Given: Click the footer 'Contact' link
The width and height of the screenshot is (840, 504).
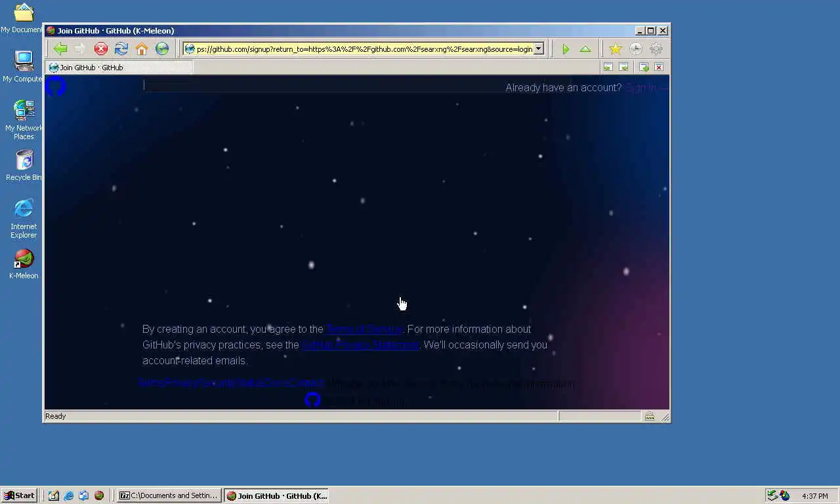Looking at the screenshot, I should (x=306, y=383).
